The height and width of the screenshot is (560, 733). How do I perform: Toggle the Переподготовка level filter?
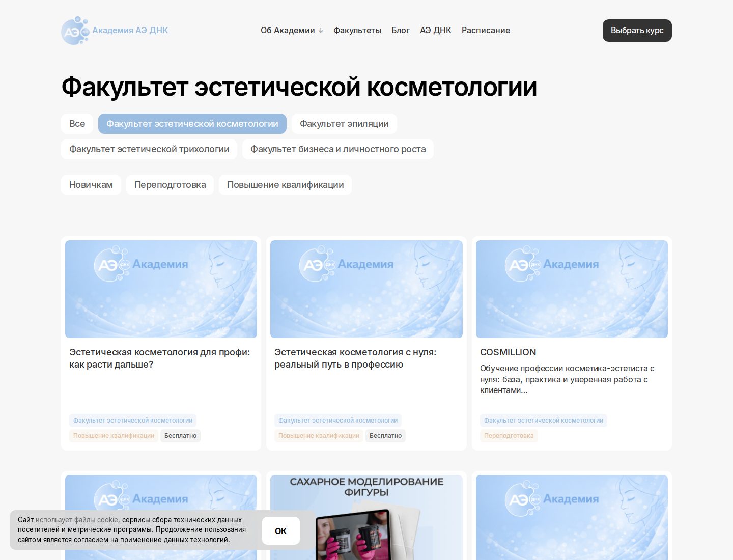pos(170,185)
